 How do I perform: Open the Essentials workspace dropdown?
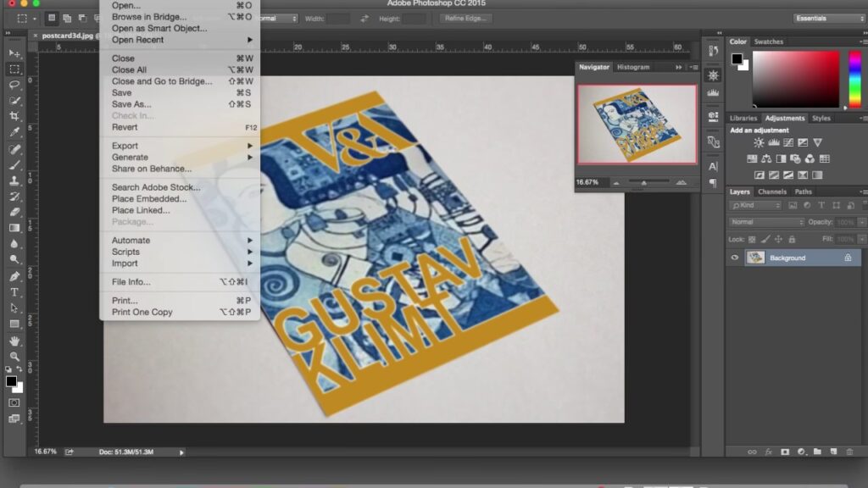click(829, 19)
